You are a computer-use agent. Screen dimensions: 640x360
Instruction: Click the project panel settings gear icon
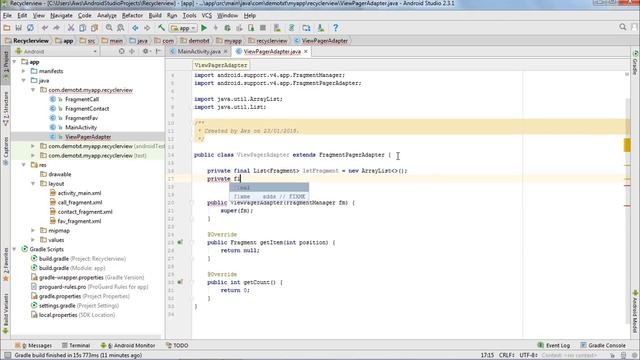145,51
